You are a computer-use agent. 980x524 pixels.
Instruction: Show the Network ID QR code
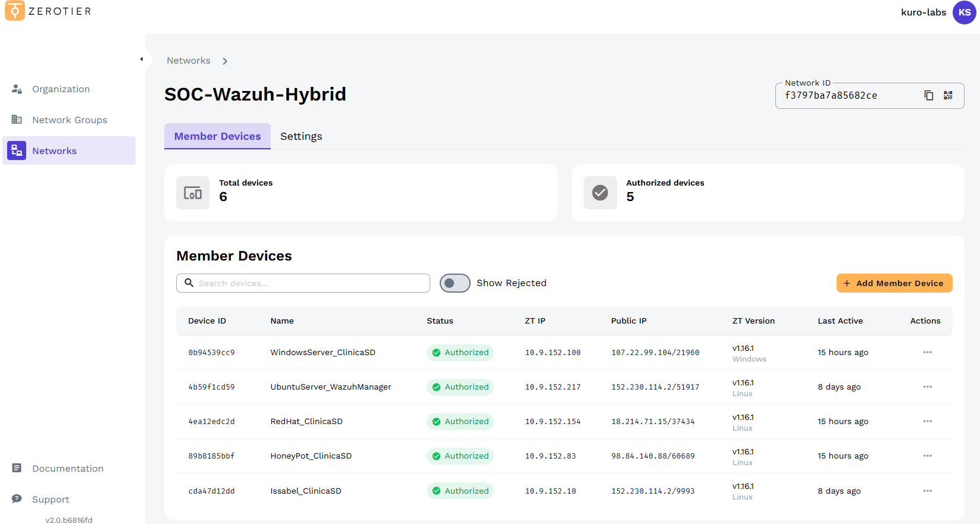pyautogui.click(x=948, y=95)
